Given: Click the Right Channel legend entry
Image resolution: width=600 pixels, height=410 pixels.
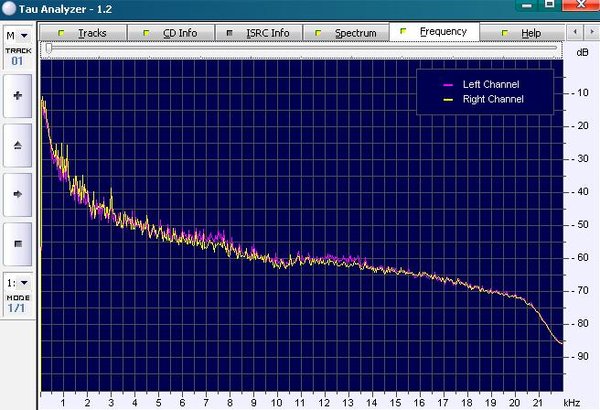Looking at the screenshot, I should [493, 99].
